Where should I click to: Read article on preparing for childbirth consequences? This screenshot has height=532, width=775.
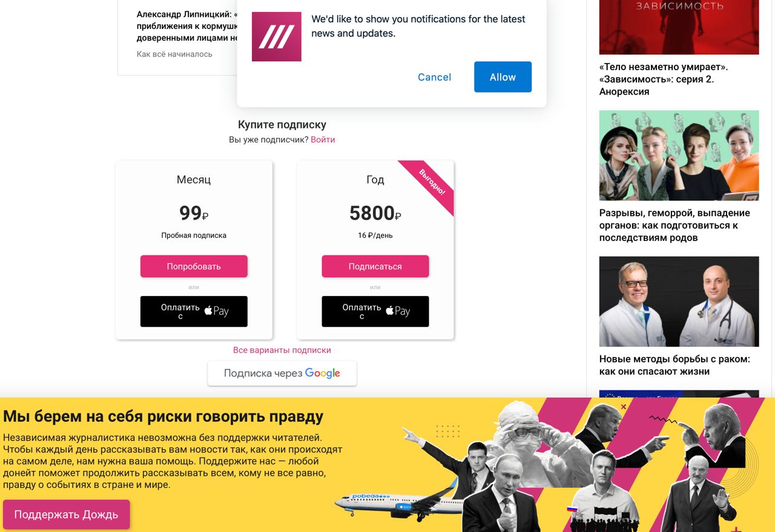674,225
